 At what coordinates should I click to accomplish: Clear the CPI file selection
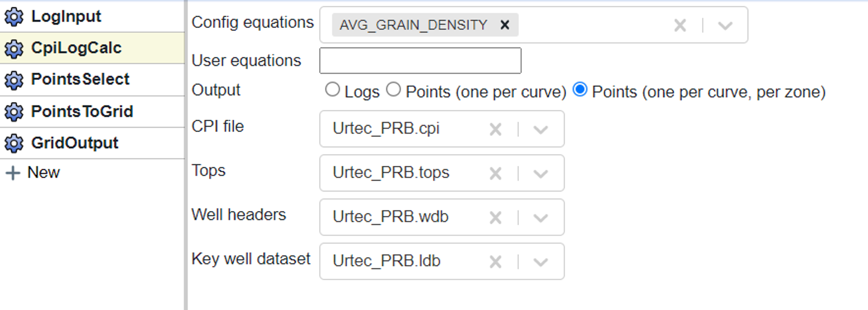495,130
